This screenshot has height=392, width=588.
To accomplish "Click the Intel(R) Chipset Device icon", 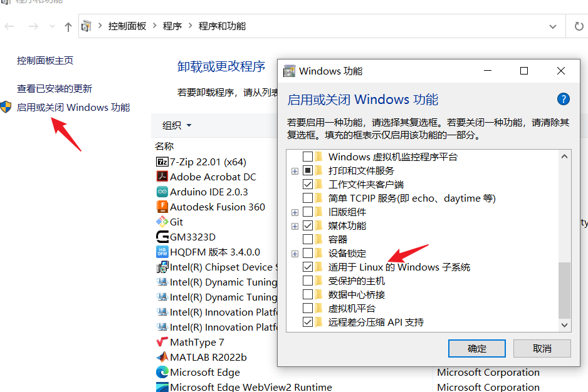I will click(x=162, y=267).
